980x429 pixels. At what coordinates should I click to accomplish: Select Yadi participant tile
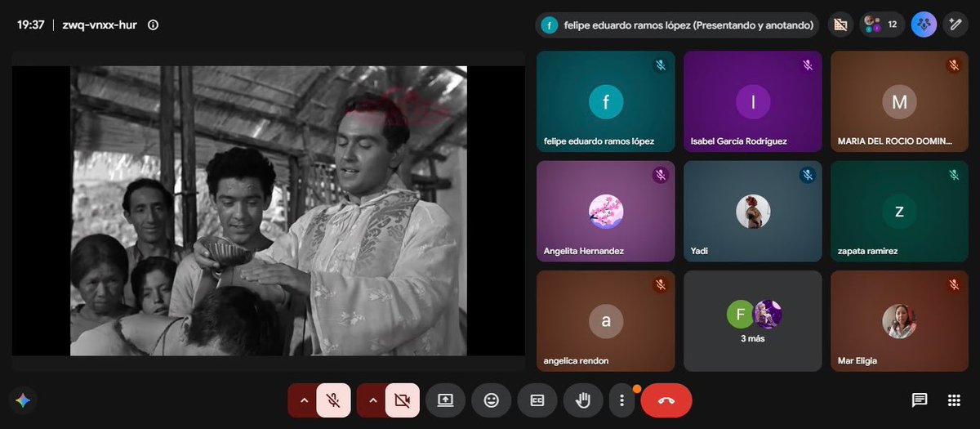click(753, 212)
